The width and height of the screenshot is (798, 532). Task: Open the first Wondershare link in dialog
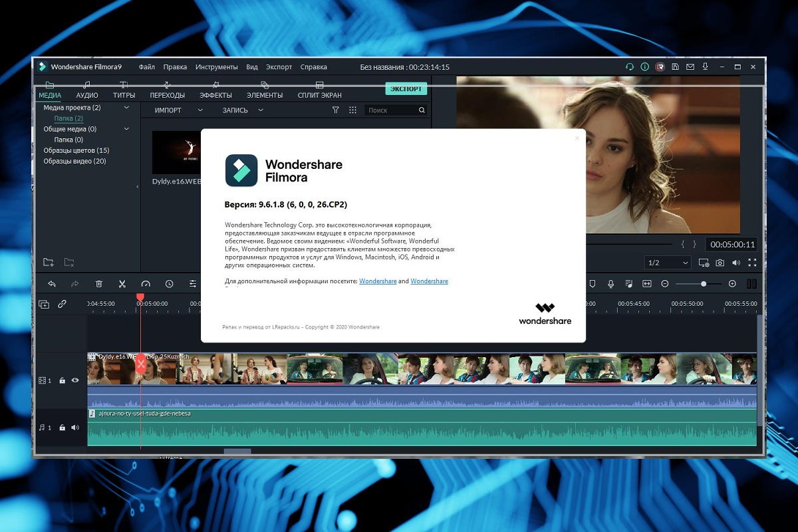[378, 281]
